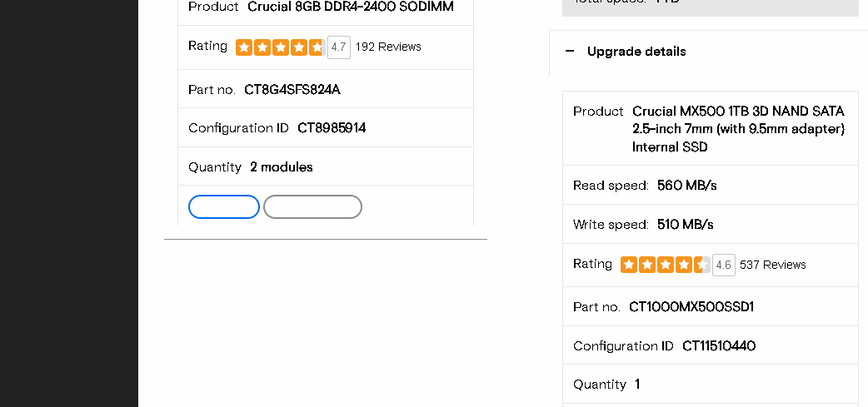Viewport: 868px width, 407px height.
Task: Click the Quantity 2 modules row
Action: coord(326,166)
